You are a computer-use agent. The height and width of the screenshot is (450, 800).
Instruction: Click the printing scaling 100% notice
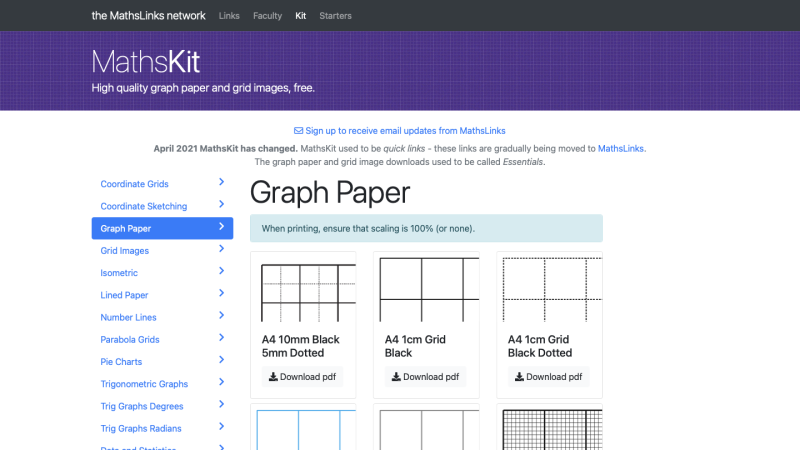426,228
